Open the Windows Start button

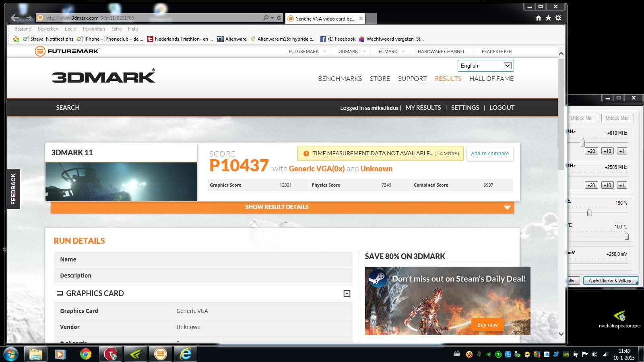point(11,354)
